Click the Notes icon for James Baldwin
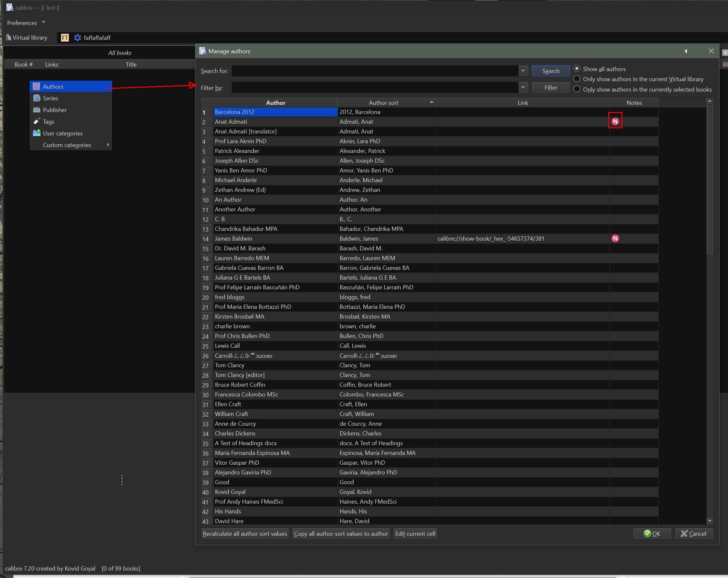The image size is (728, 578). [x=615, y=238]
